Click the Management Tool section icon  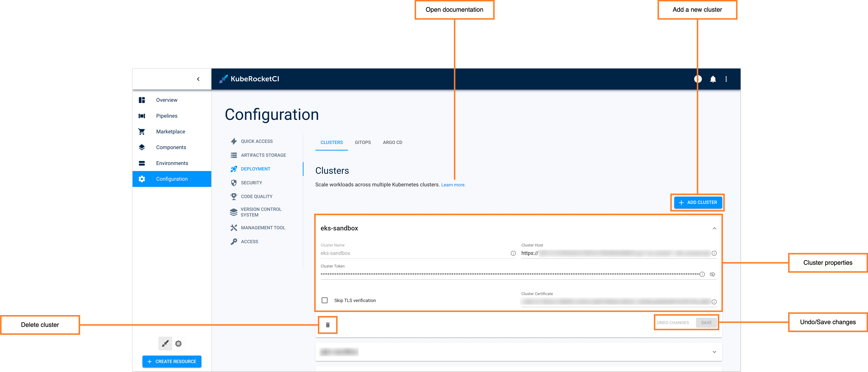[234, 228]
